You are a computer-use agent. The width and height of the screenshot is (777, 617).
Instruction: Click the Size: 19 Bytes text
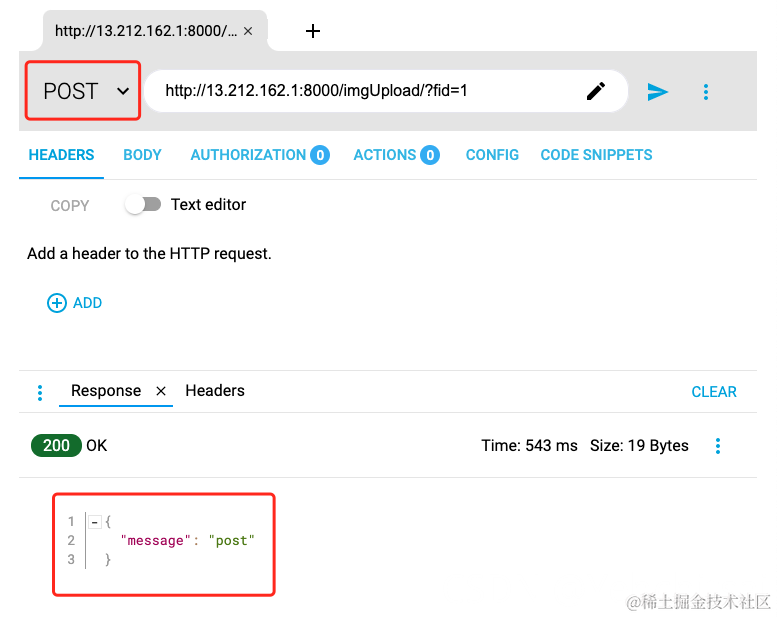[639, 445]
